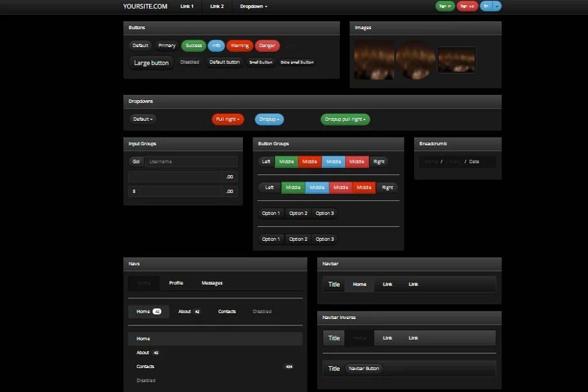Click the Navbar Button in Navbar Inverse
Viewport: 588px width, 392px height.
(x=364, y=369)
